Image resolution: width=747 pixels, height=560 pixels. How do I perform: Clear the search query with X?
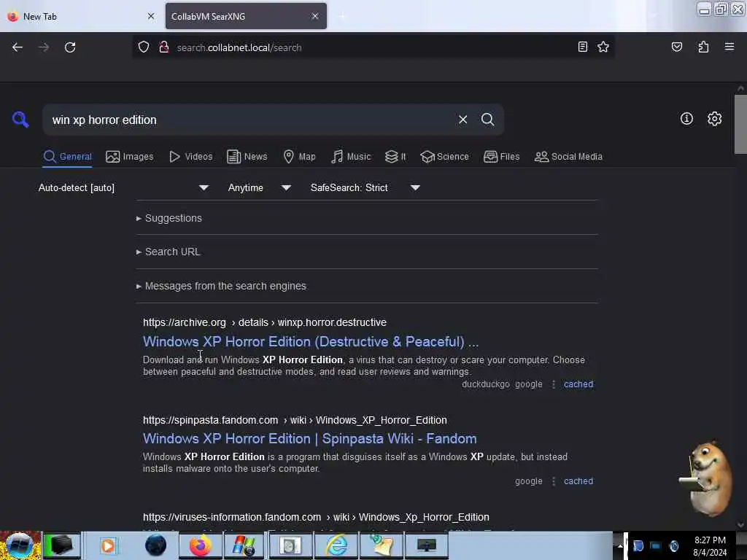coord(462,120)
